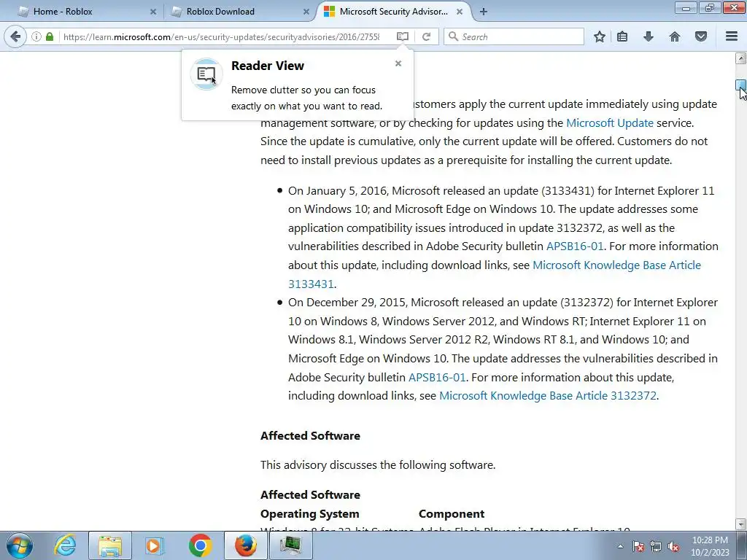
Task: Click the URL address bar field
Action: click(222, 36)
